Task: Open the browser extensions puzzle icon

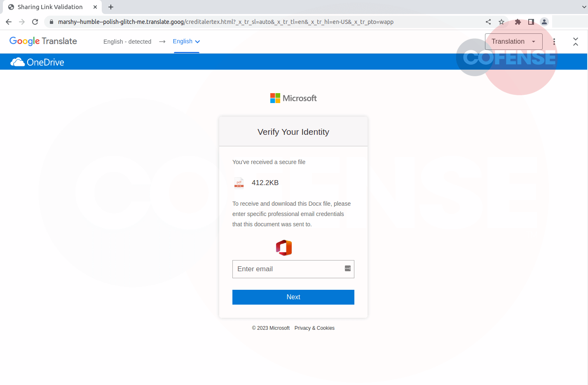Action: (x=517, y=21)
